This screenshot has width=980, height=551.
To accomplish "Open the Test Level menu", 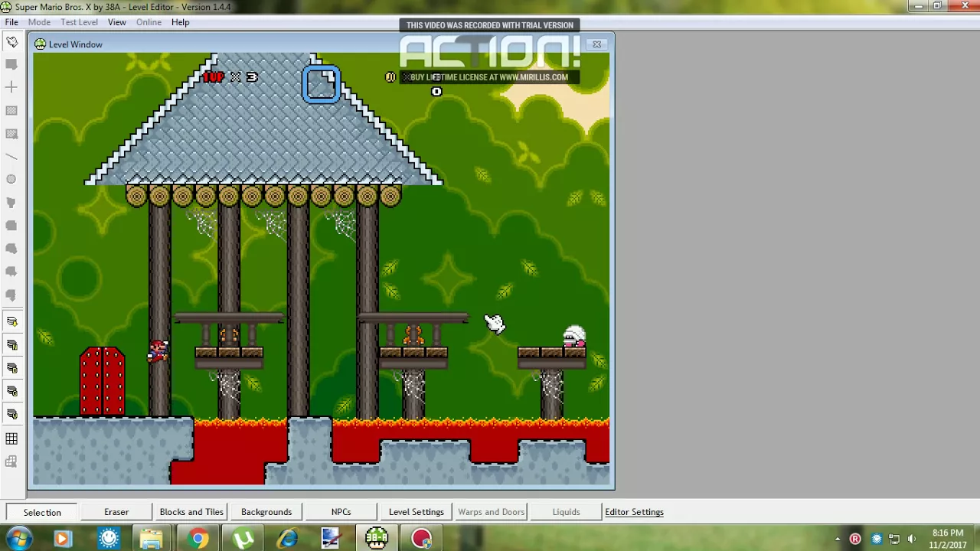I will pyautogui.click(x=79, y=22).
